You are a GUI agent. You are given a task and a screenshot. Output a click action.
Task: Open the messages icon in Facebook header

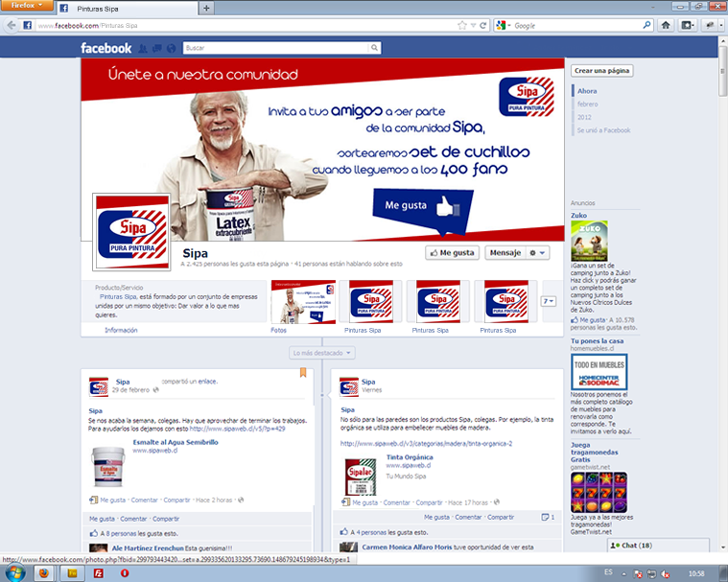coord(157,48)
